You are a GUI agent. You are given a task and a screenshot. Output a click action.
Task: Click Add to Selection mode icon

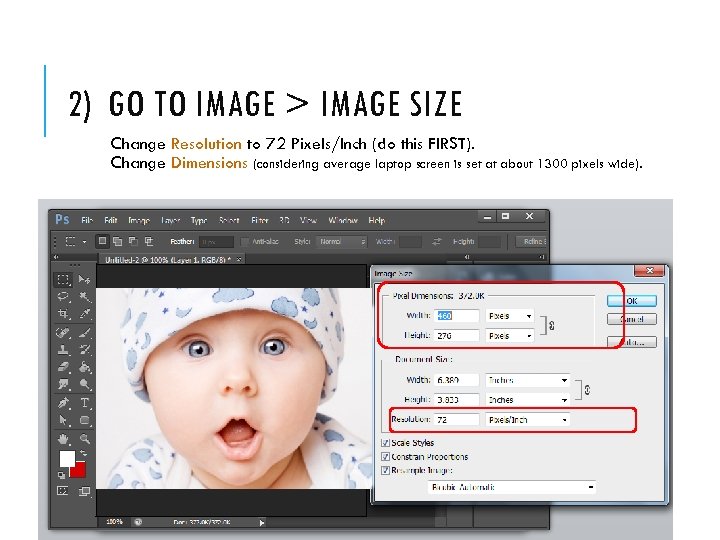118,241
